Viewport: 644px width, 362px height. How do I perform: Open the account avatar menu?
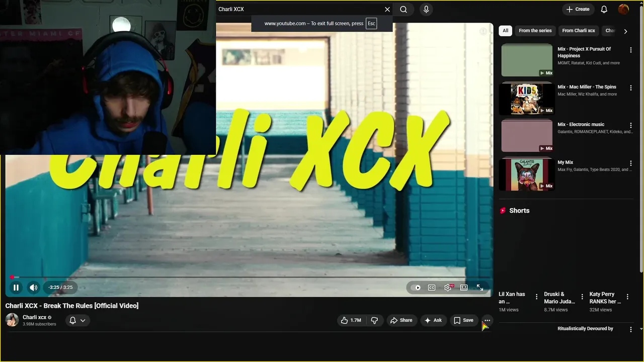623,9
